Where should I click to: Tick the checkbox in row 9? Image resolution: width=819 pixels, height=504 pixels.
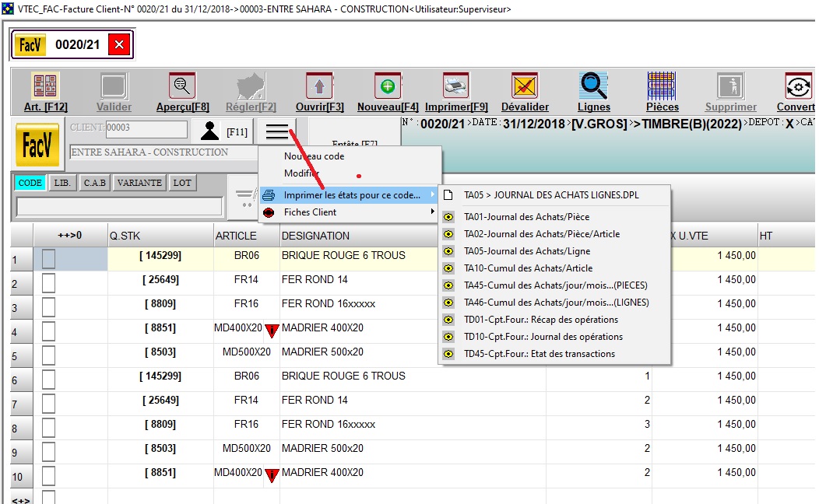click(x=48, y=452)
